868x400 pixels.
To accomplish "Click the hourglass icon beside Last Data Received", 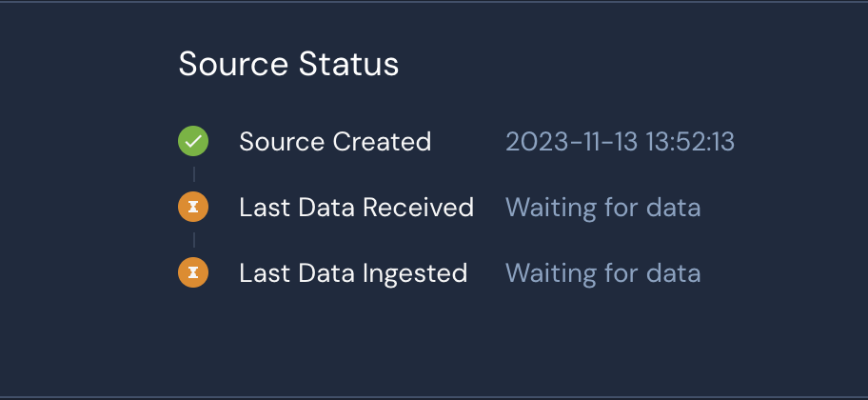I will point(193,208).
